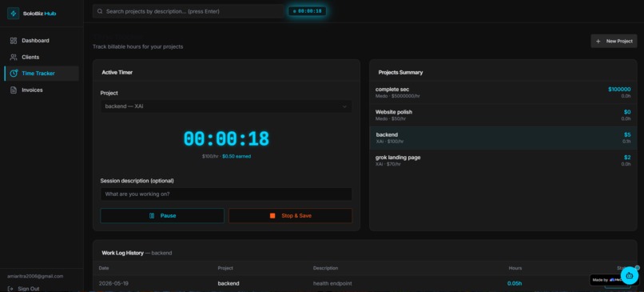Click the '$0.50 earned' text

(x=237, y=156)
